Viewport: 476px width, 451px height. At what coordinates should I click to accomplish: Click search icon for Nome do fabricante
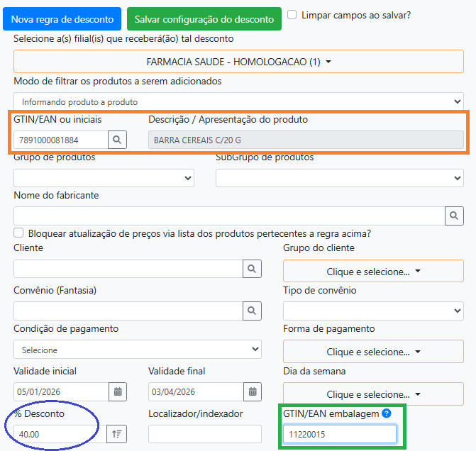[x=454, y=216]
